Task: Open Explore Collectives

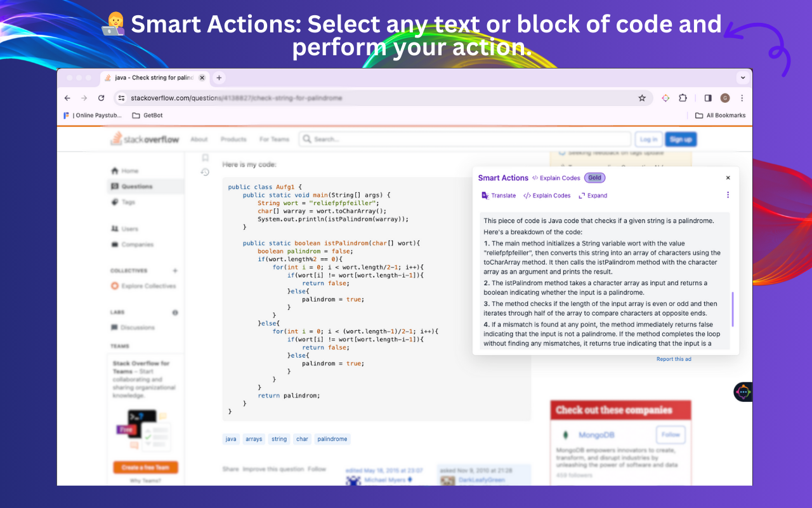Action: 143,286
